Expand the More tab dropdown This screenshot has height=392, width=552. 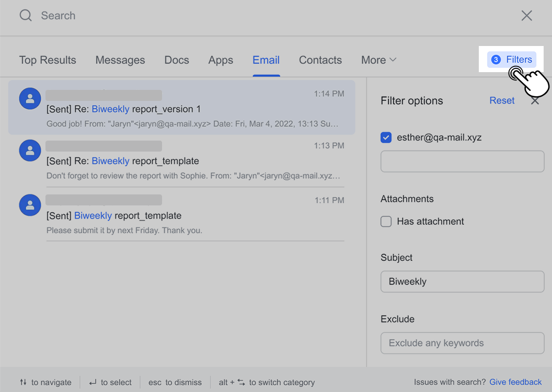click(378, 60)
